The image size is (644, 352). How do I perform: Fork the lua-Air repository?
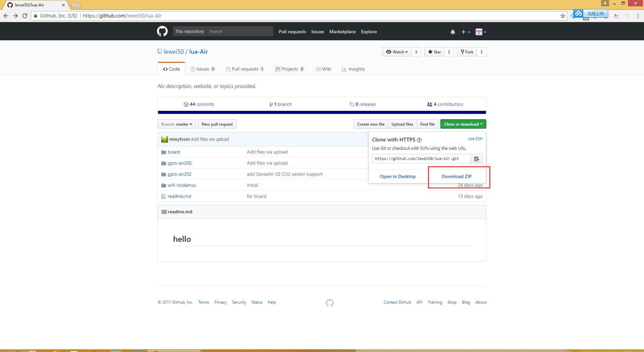467,52
